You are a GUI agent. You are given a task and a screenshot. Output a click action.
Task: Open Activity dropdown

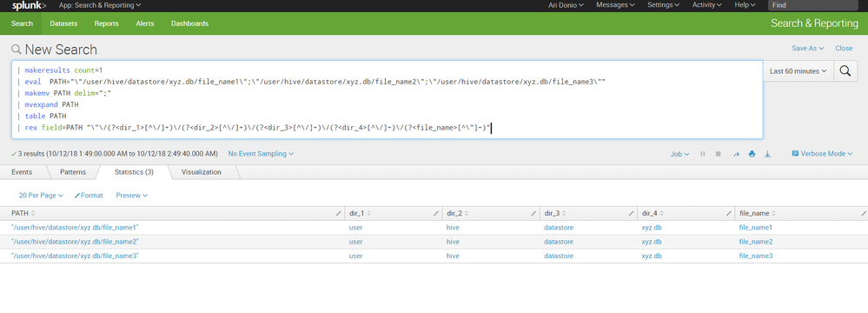click(707, 5)
